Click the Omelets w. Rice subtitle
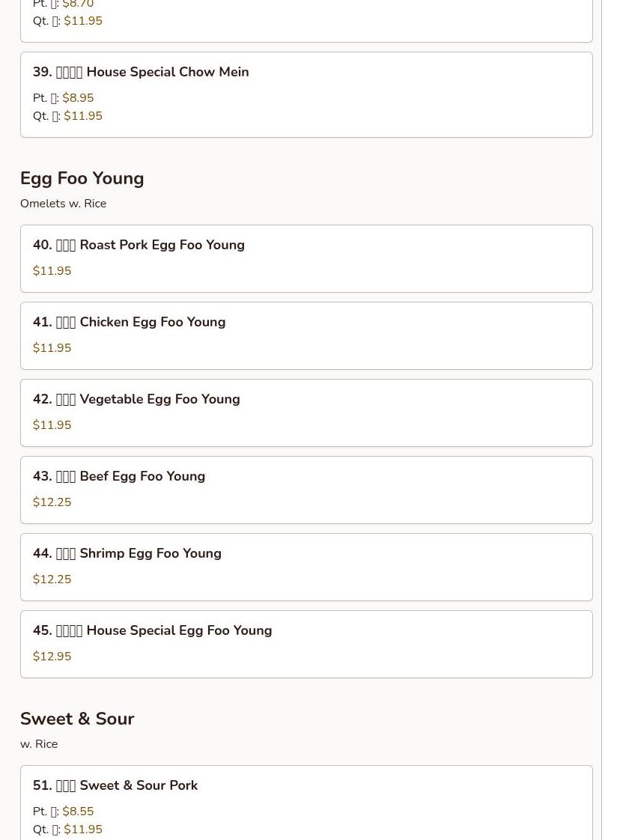Screen dimensions: 617x840 (63, 204)
